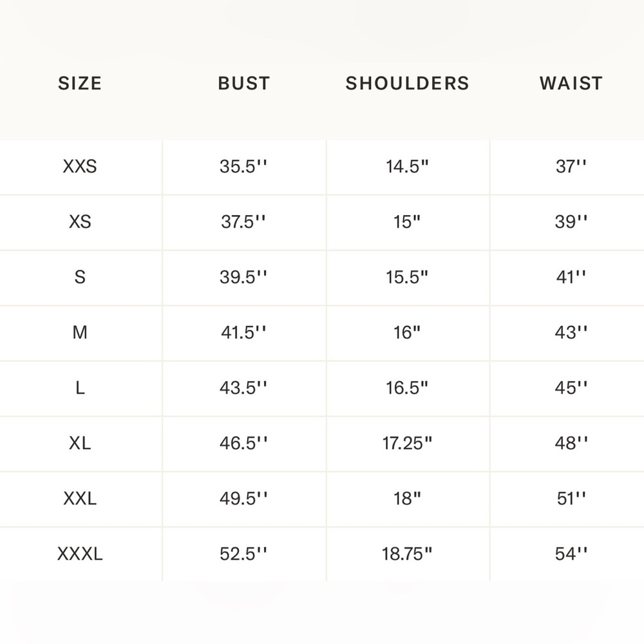Select the XXXL size row label
The width and height of the screenshot is (644, 644).
click(x=80, y=554)
